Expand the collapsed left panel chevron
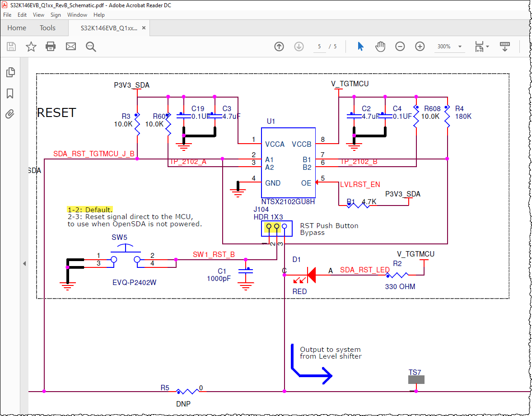 click(24, 263)
